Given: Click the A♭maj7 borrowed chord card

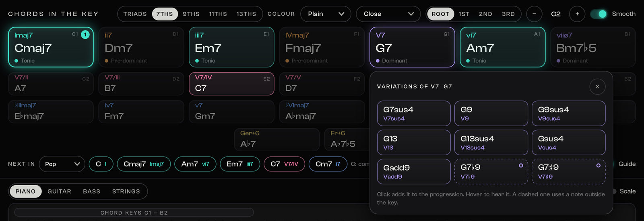Looking at the screenshot, I should coord(322,112).
